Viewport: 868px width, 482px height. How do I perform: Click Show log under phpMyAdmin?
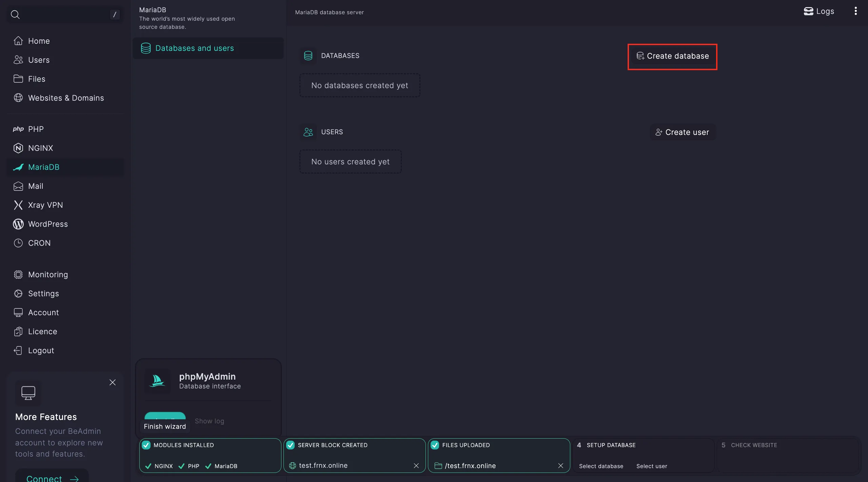(210, 421)
